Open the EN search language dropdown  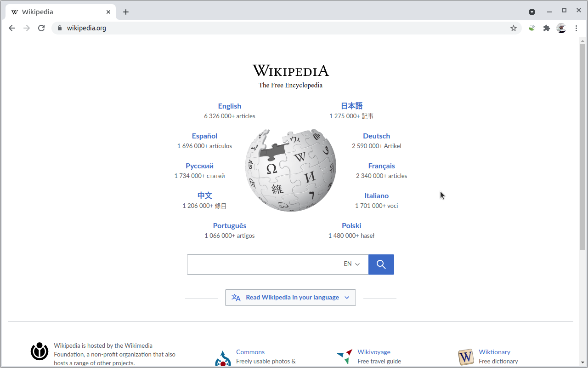[352, 264]
